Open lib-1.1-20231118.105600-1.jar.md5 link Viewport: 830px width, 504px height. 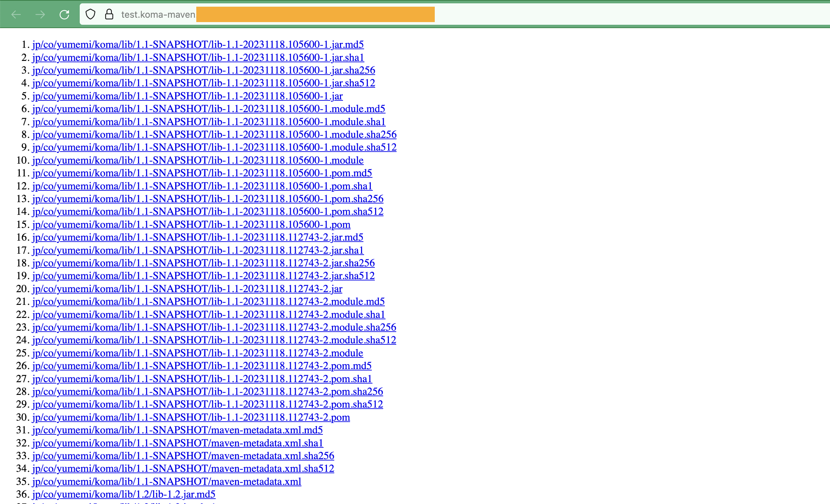[198, 45]
